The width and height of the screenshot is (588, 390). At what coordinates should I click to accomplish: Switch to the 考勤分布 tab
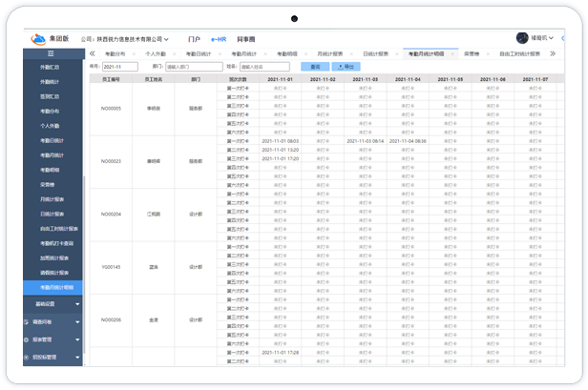[x=115, y=54]
